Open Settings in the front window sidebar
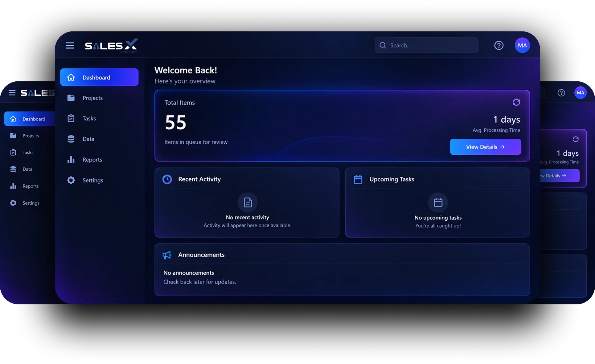This screenshot has width=595, height=364. pyautogui.click(x=99, y=180)
